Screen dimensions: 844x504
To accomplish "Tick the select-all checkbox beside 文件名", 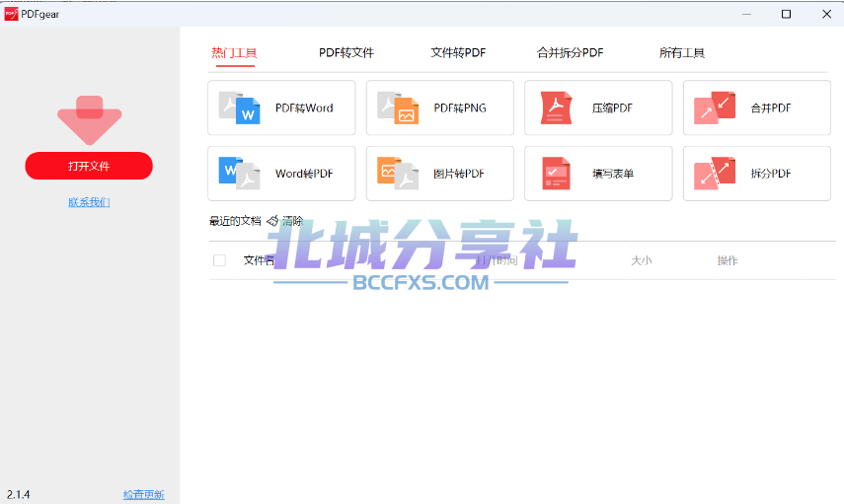I will click(219, 260).
